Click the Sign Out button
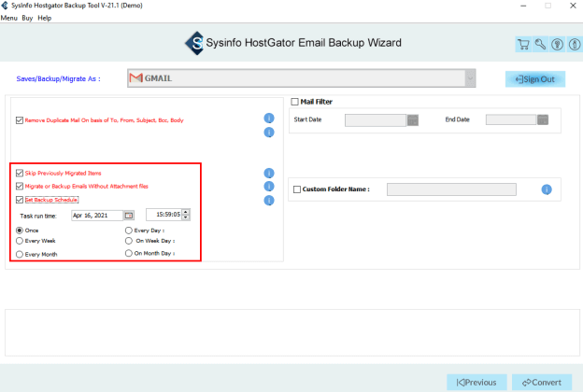583x392 pixels. (535, 79)
